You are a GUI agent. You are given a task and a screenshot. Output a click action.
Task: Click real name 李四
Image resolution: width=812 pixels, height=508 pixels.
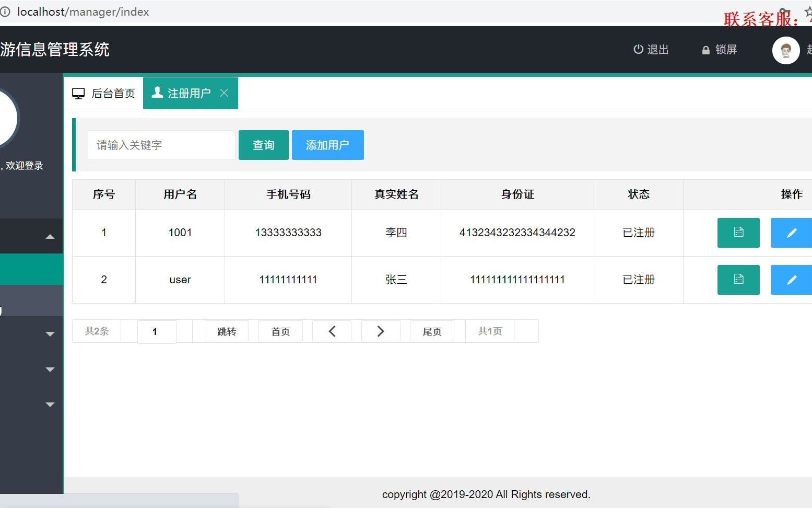396,233
